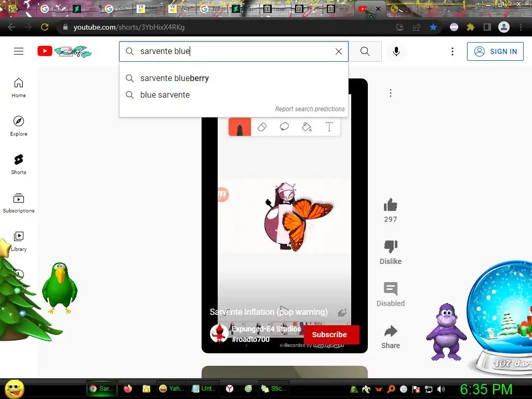The image size is (532, 399).
Task: Click the disabled comments icon
Action: pos(391,289)
